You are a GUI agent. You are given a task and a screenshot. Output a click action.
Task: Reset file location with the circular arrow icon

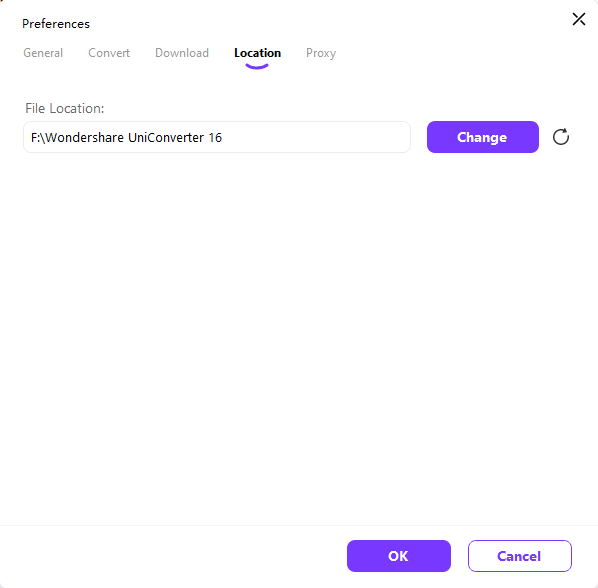coord(561,137)
